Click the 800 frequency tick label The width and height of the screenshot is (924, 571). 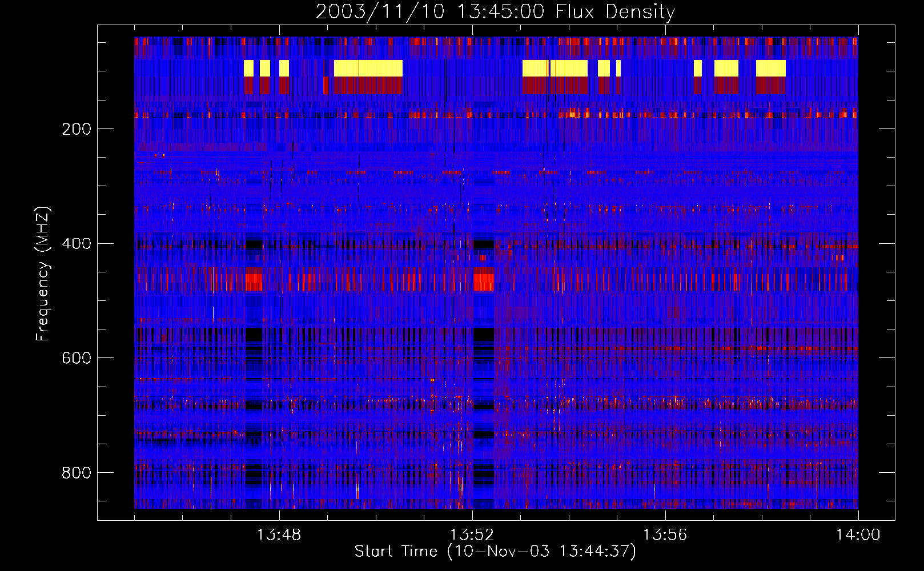point(76,473)
